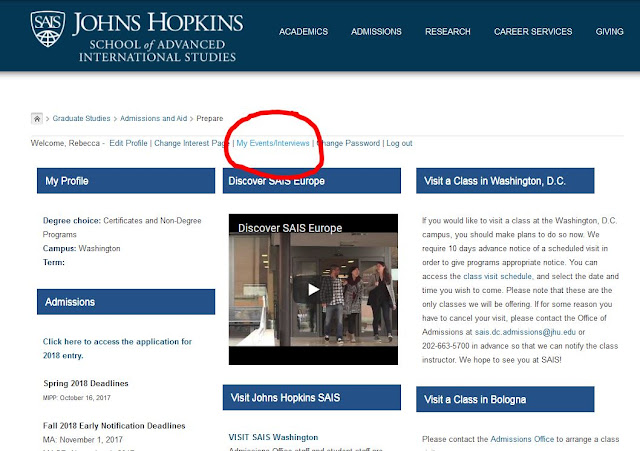Click the MPP: October 16, 2017 text
This screenshot has width=640, height=451.
tap(77, 398)
